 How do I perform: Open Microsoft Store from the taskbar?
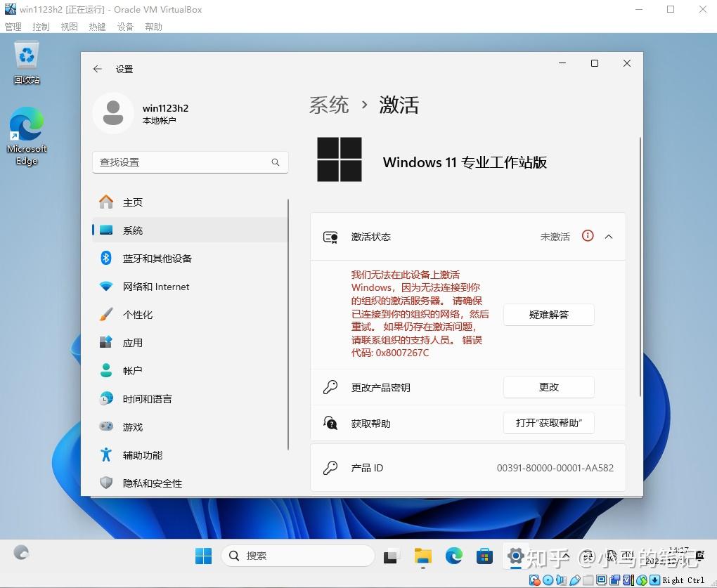(x=484, y=556)
